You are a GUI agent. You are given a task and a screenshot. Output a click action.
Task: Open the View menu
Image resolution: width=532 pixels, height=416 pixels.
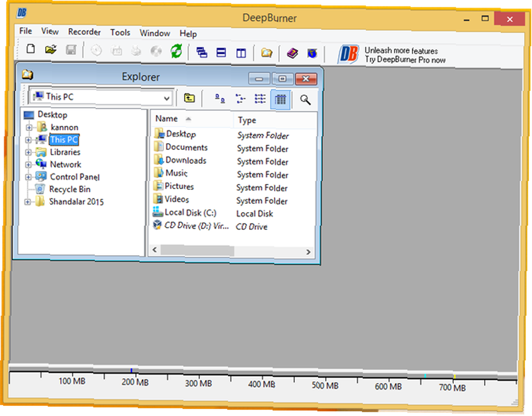tap(50, 31)
